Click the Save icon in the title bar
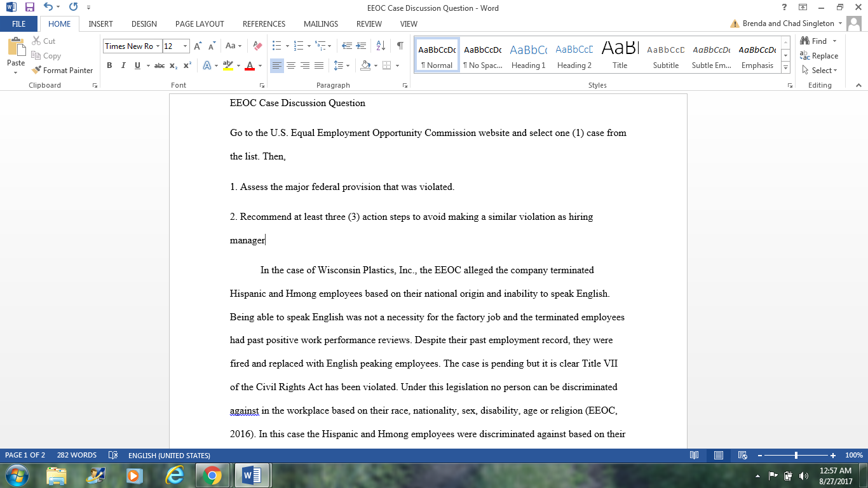868x488 pixels. [29, 8]
